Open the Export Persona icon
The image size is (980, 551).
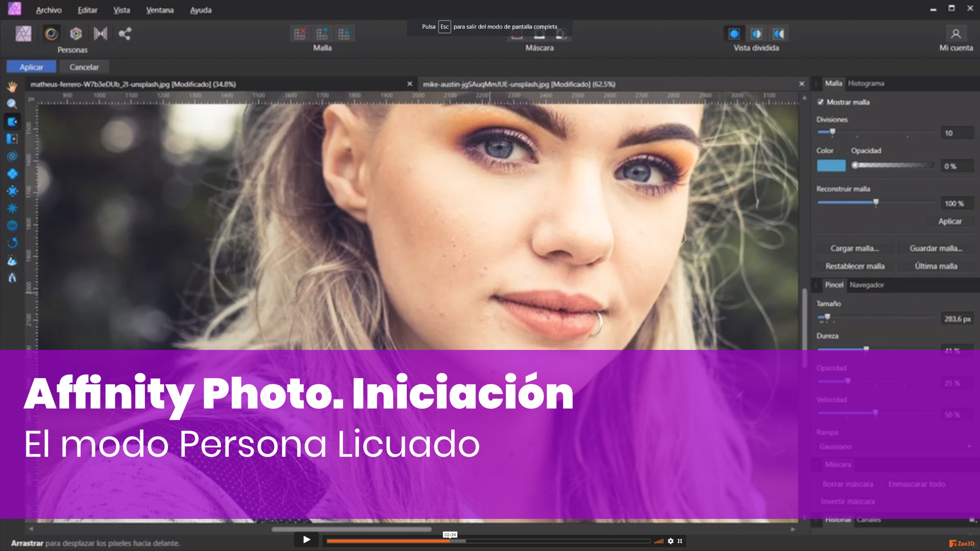tap(125, 34)
